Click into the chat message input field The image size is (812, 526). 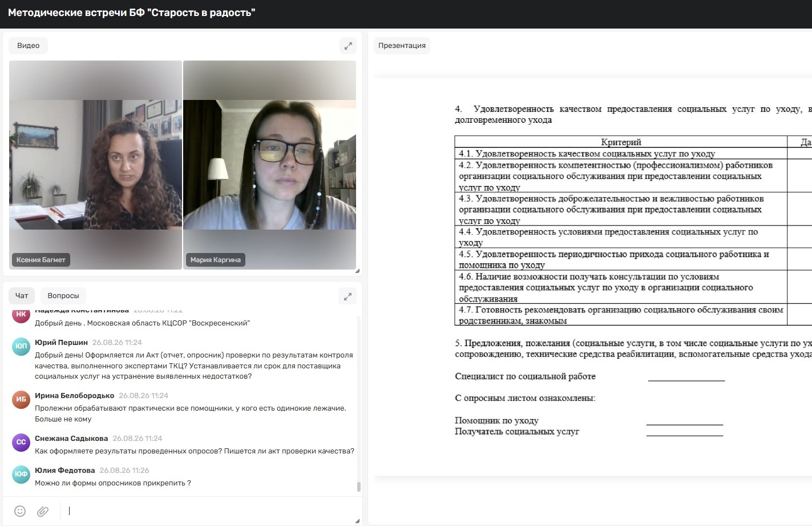(208, 511)
